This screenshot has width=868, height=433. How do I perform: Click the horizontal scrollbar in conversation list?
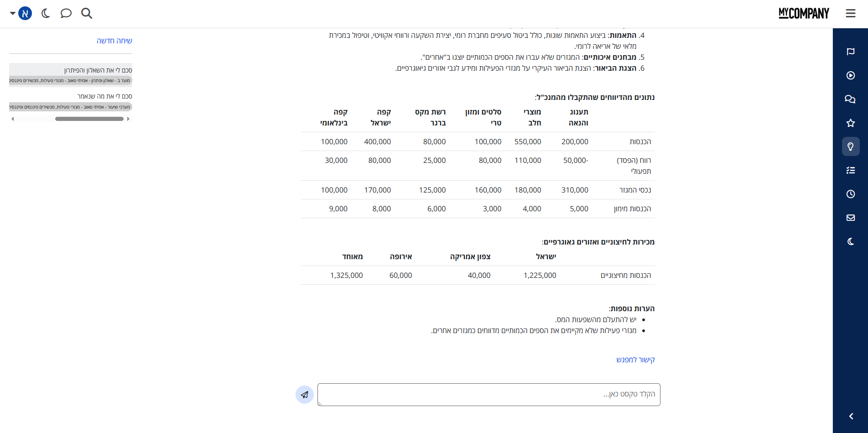click(x=89, y=119)
